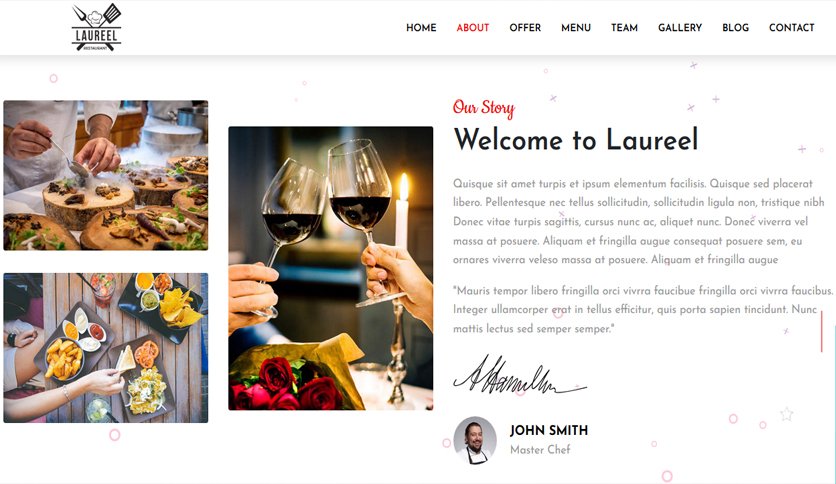Open the CONTACT page link

coord(791,28)
